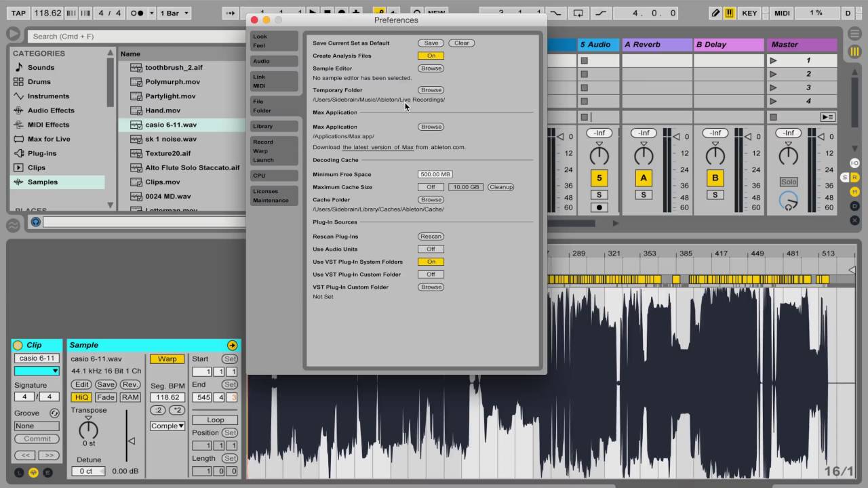This screenshot has width=868, height=488.
Task: Toggle the metronome in the transport bar
Action: click(138, 13)
